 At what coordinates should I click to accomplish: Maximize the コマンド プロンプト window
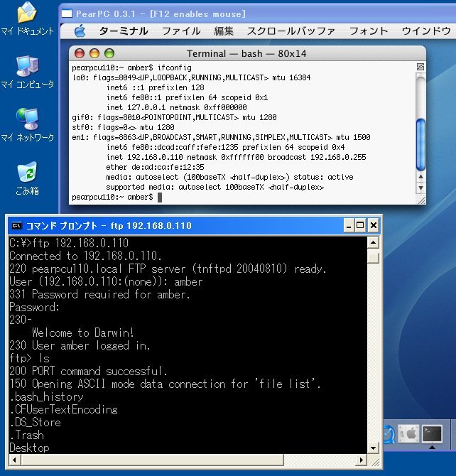pyautogui.click(x=360, y=225)
